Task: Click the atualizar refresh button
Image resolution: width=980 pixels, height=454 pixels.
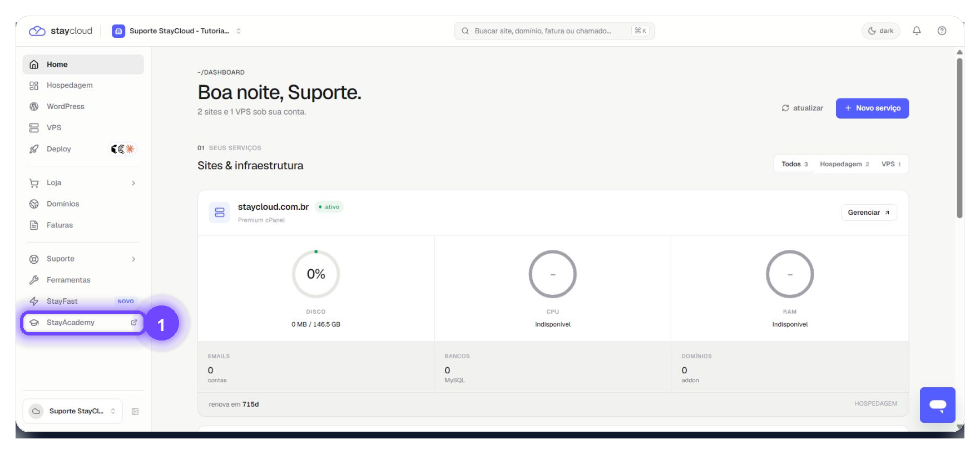Action: (802, 108)
